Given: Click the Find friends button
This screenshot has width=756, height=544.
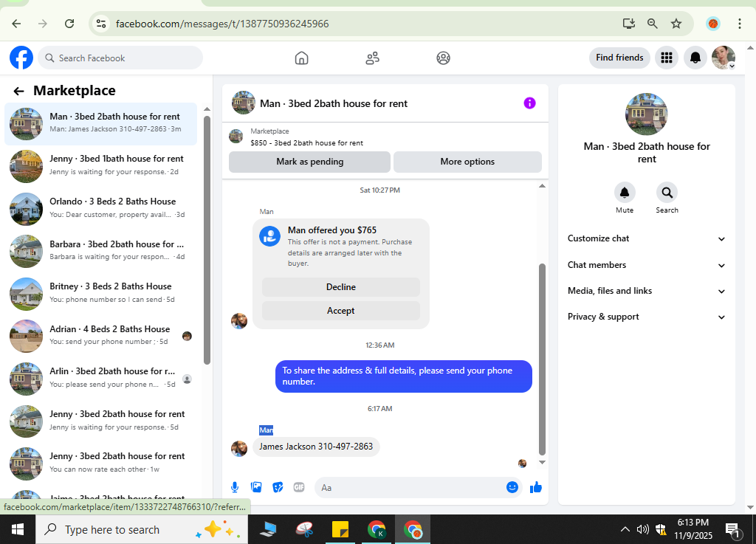Looking at the screenshot, I should coord(619,58).
